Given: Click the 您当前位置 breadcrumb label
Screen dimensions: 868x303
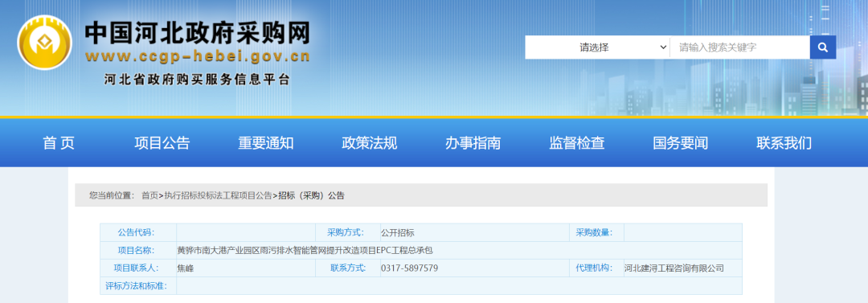Looking at the screenshot, I should [112, 195].
